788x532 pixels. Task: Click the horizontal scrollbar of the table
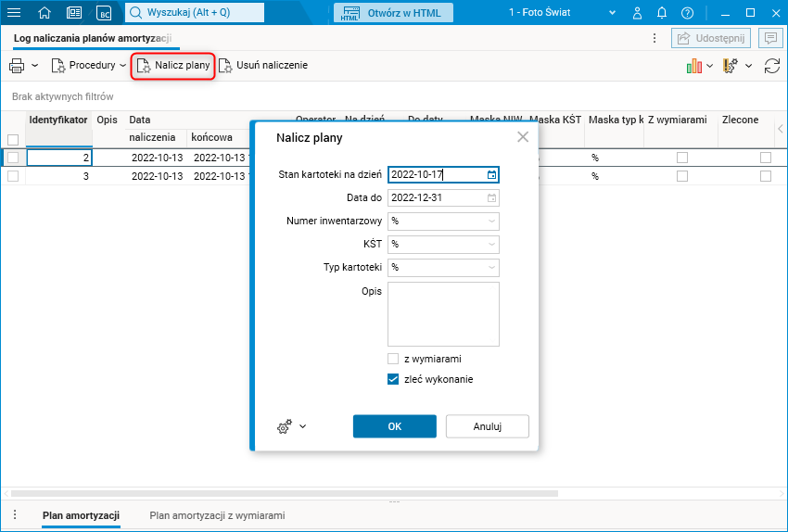(285, 493)
